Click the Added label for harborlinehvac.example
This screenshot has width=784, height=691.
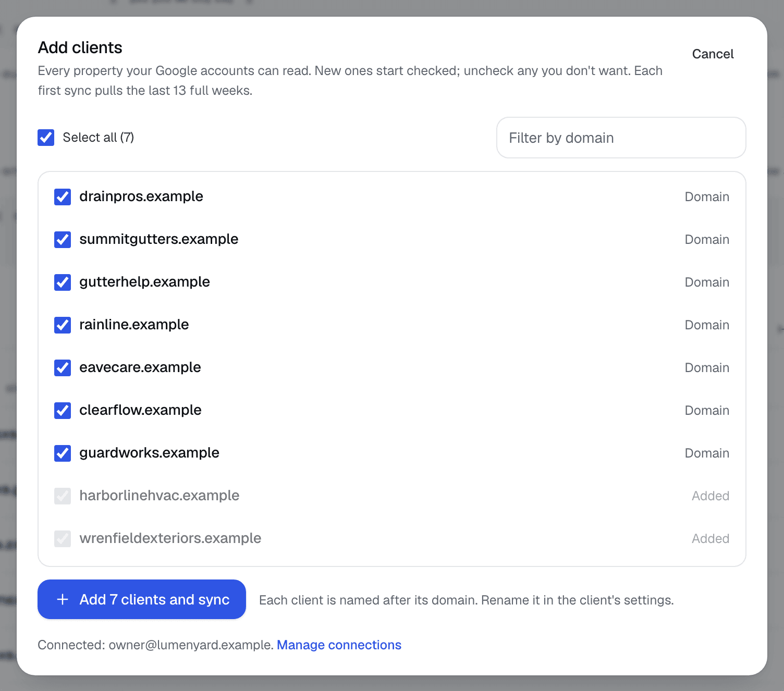click(x=710, y=496)
